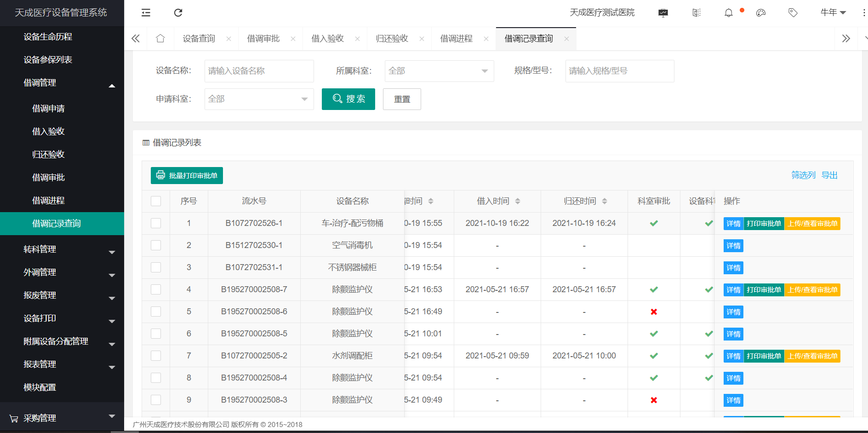Open 申请科室 dropdown
Viewport: 868px width, 433px height.
click(259, 99)
